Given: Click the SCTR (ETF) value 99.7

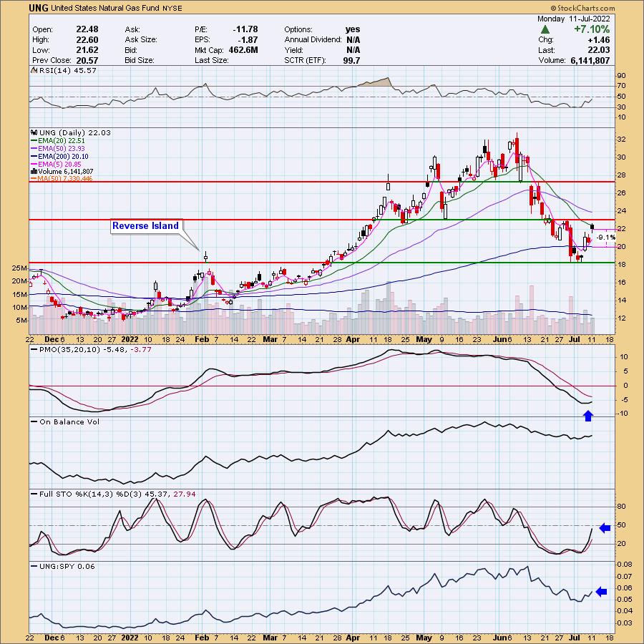Looking at the screenshot, I should click(x=351, y=60).
